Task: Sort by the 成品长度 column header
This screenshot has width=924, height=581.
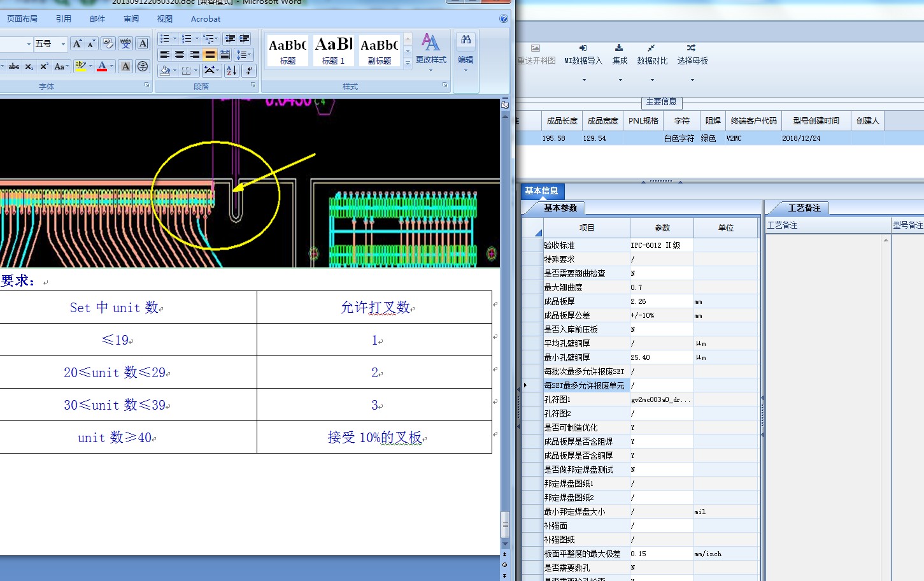Action: tap(562, 120)
